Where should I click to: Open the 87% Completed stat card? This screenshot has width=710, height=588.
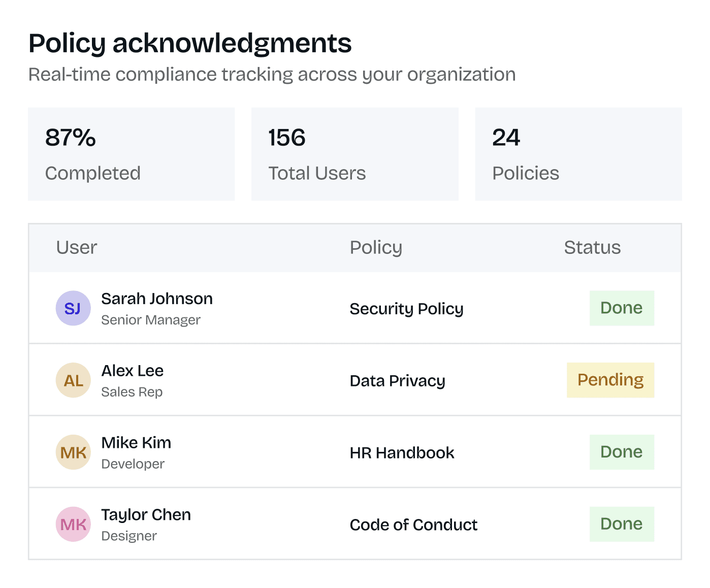131,154
